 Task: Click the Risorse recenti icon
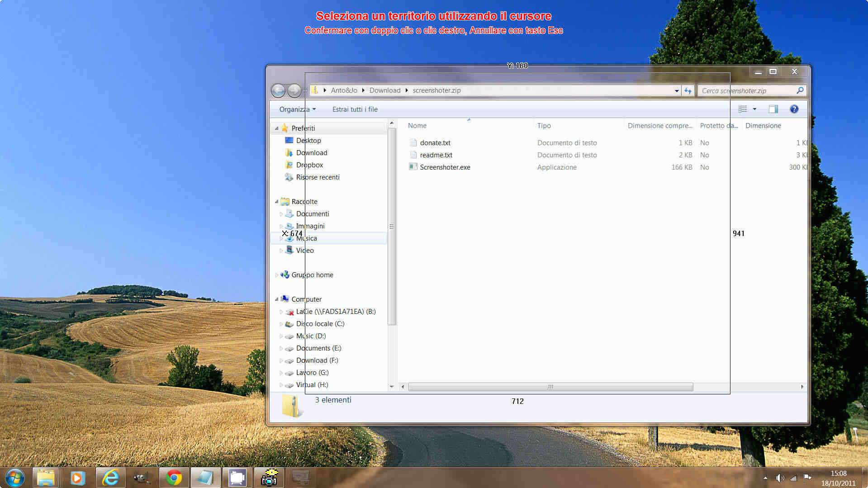(289, 177)
